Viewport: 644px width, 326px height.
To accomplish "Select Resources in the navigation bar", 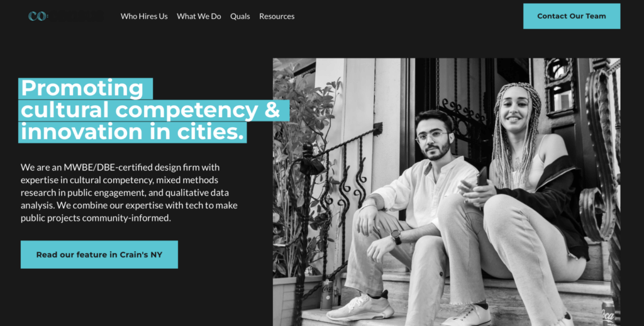I will pyautogui.click(x=277, y=16).
